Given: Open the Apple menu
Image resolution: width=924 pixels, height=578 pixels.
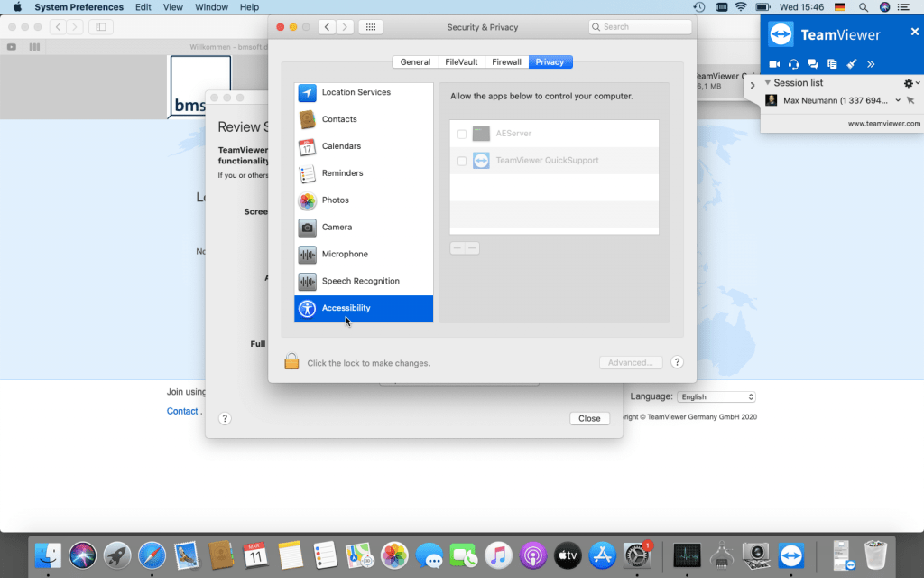Looking at the screenshot, I should pyautogui.click(x=18, y=7).
